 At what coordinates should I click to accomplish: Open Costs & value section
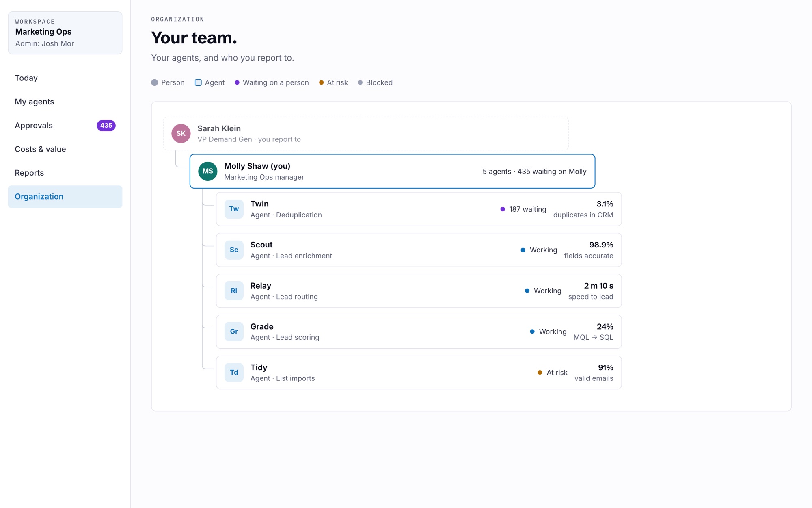point(65,149)
